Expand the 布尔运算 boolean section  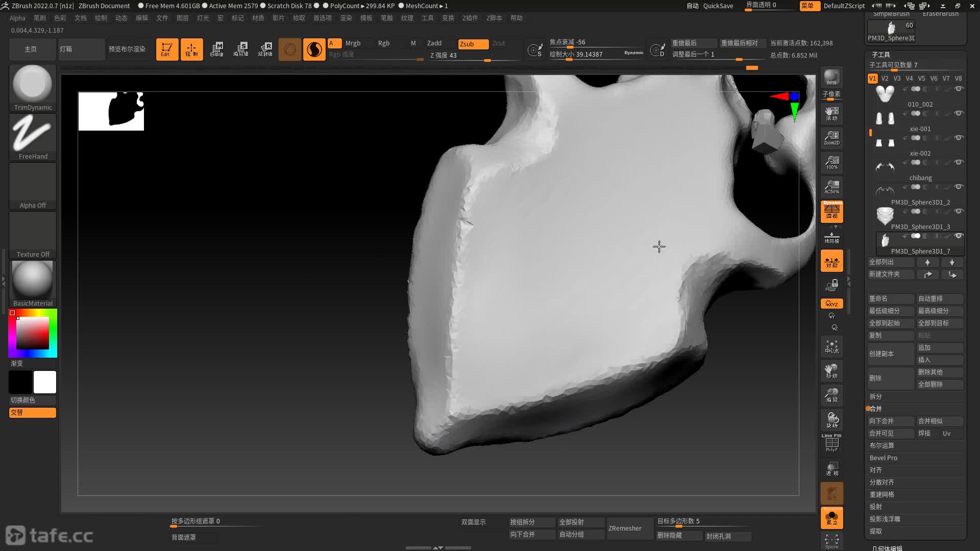click(x=881, y=445)
